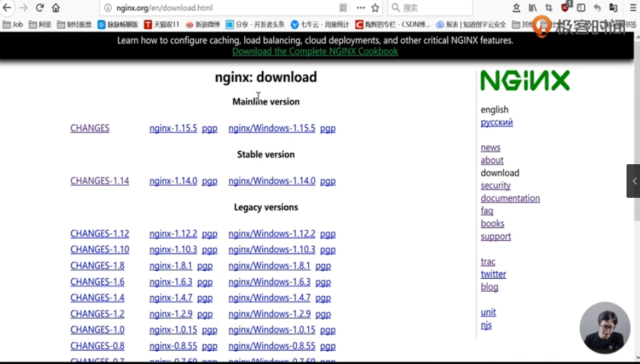Image resolution: width=640 pixels, height=364 pixels.
Task: Open the books sidebar link
Action: 492,223
